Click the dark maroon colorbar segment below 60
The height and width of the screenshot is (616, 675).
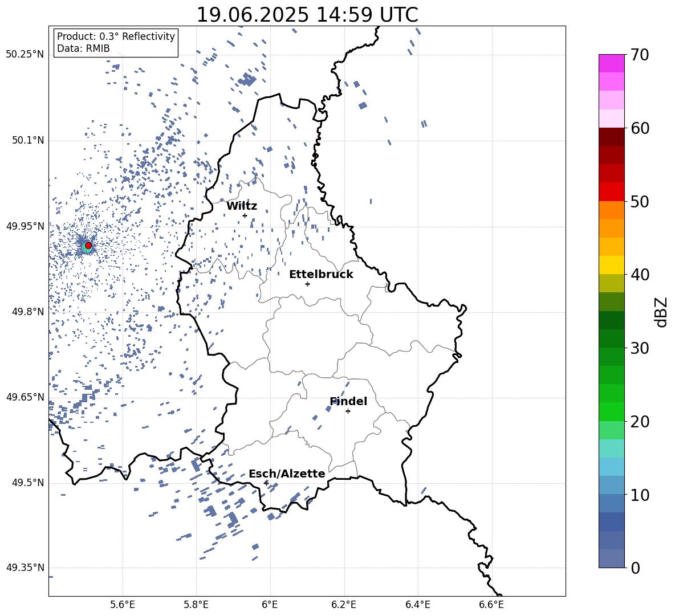pyautogui.click(x=611, y=137)
